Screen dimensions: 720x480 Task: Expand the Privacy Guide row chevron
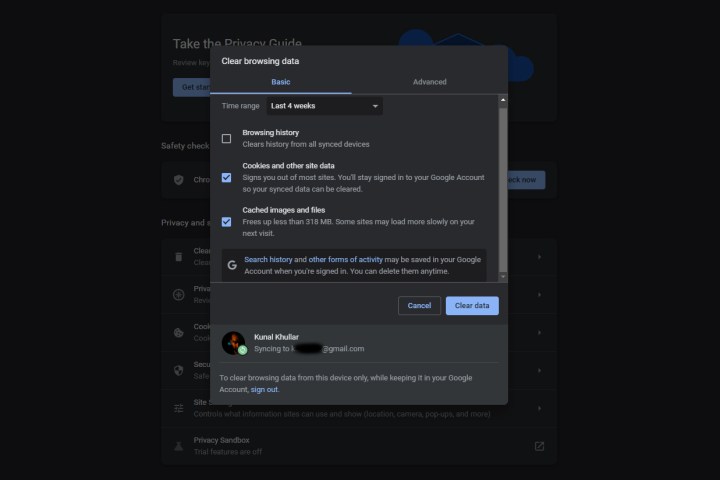tap(540, 294)
